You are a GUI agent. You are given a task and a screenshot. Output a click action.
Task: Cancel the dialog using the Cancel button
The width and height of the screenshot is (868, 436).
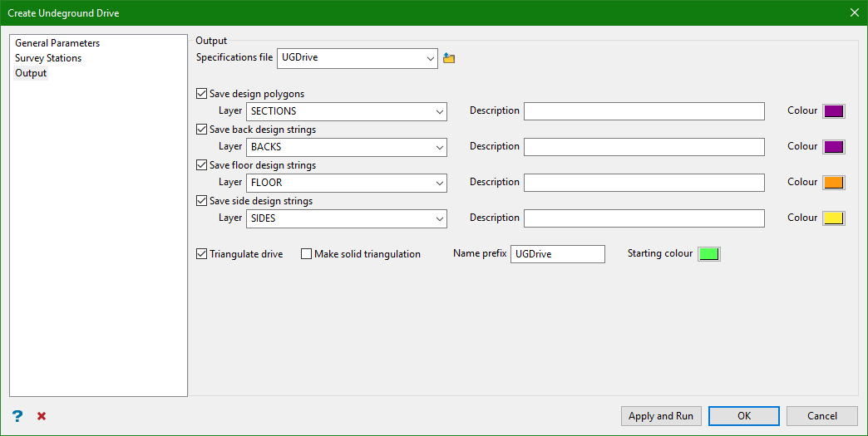(x=822, y=416)
